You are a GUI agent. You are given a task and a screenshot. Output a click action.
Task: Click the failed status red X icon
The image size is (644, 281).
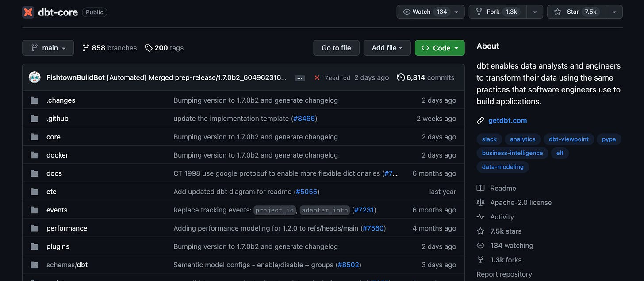317,77
